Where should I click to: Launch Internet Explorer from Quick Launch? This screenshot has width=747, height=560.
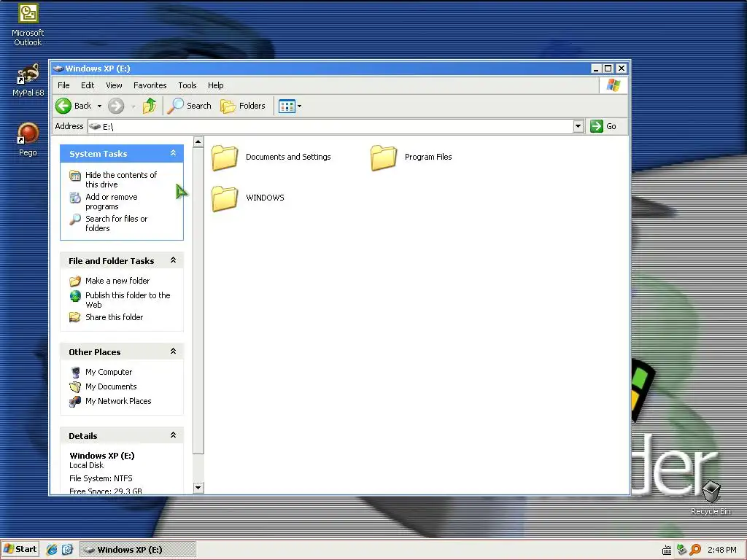(52, 550)
